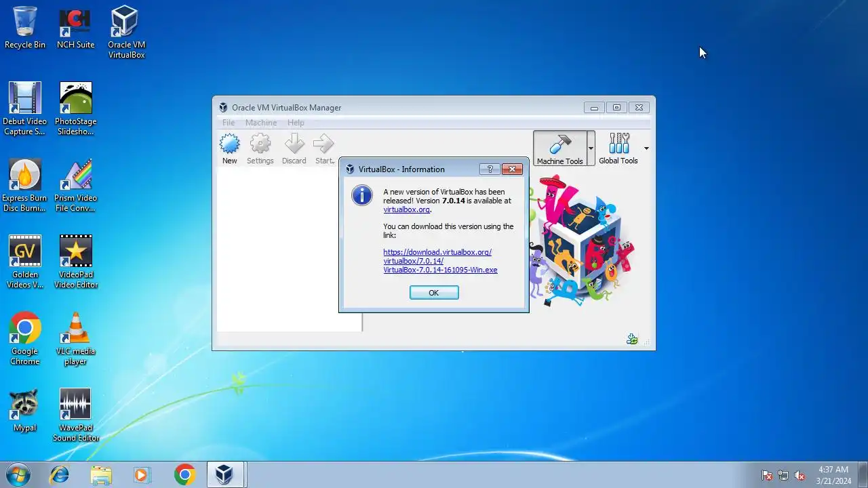Select the Mypal desktop icon

[x=25, y=411]
